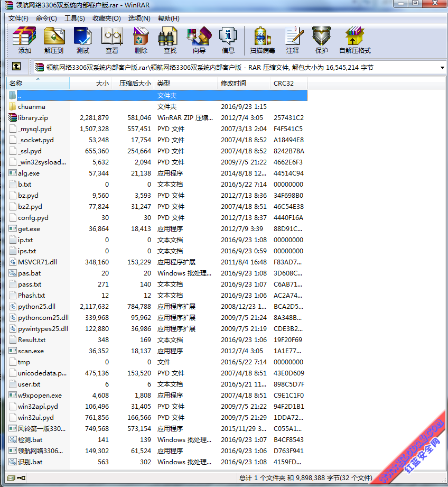Select the ips.txt file name
This screenshot has height=487, width=448.
point(27,251)
